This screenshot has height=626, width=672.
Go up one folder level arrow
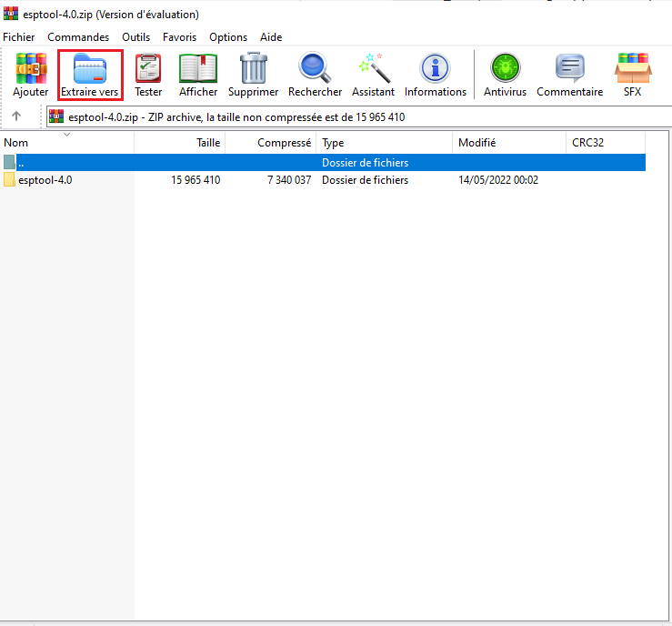[16, 116]
